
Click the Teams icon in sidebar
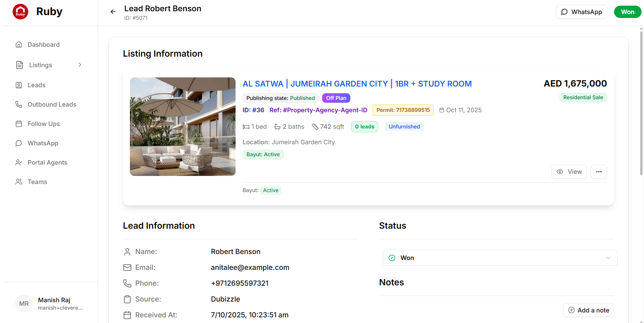(19, 182)
